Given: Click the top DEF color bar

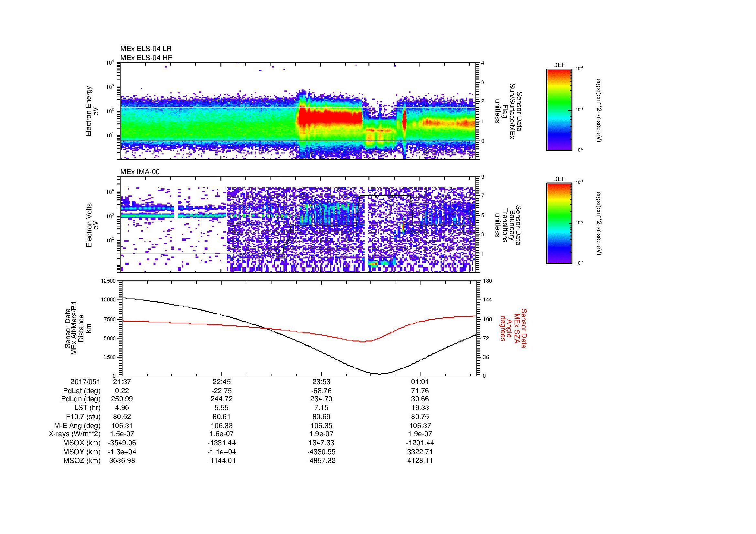Looking at the screenshot, I should pyautogui.click(x=559, y=110).
